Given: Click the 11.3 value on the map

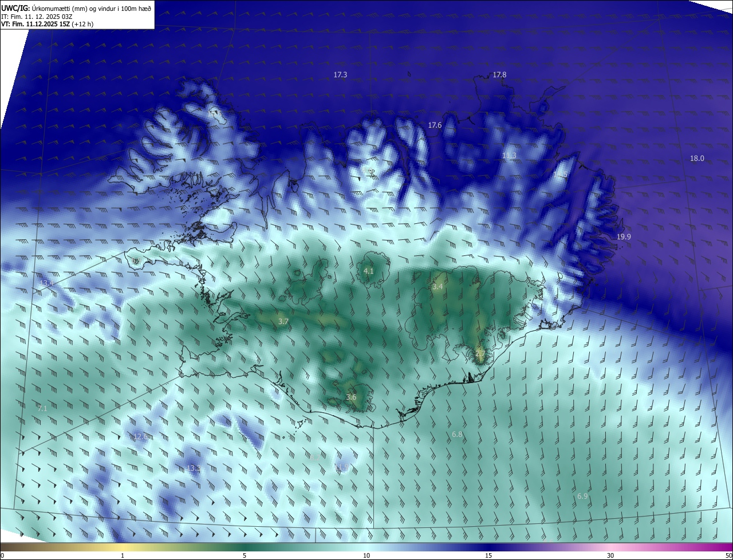Looking at the screenshot, I should pos(509,156).
